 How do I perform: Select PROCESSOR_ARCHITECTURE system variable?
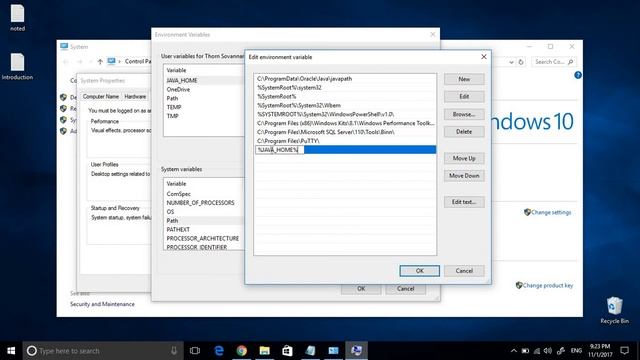coord(204,238)
